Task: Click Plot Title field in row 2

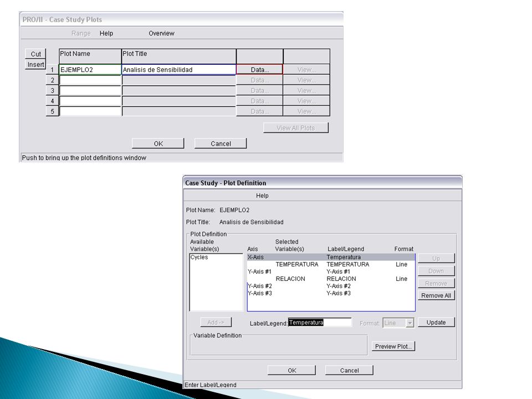Action: pos(179,80)
